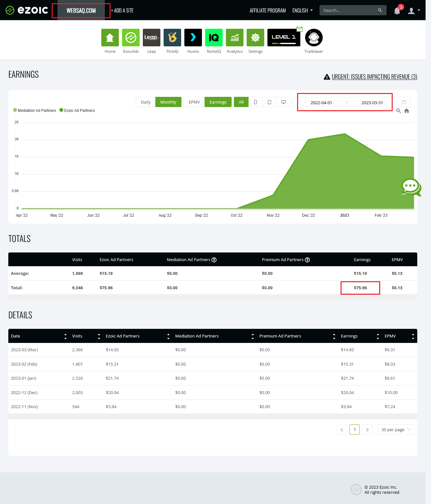Open the Humix app icon
431x504 pixels.
[193, 37]
